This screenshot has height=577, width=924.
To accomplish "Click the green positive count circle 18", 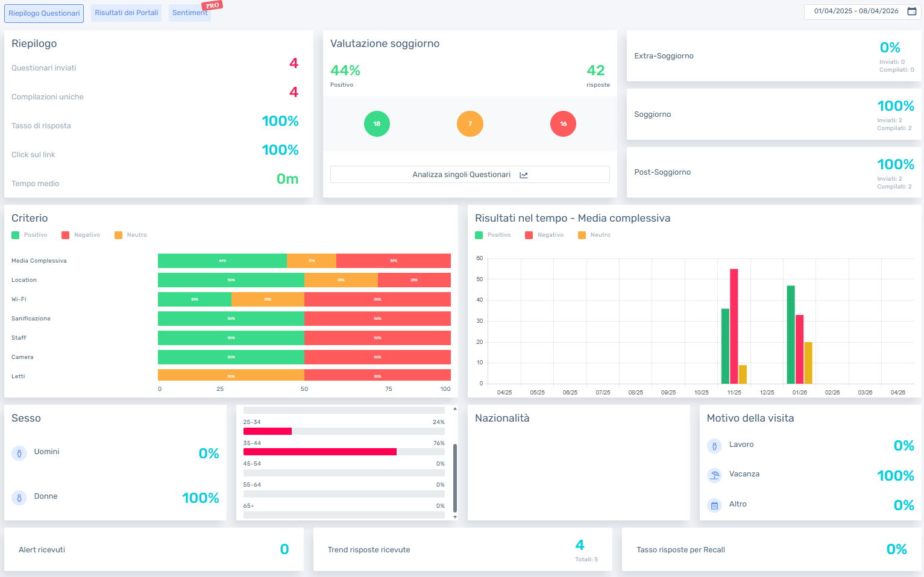I will point(377,123).
